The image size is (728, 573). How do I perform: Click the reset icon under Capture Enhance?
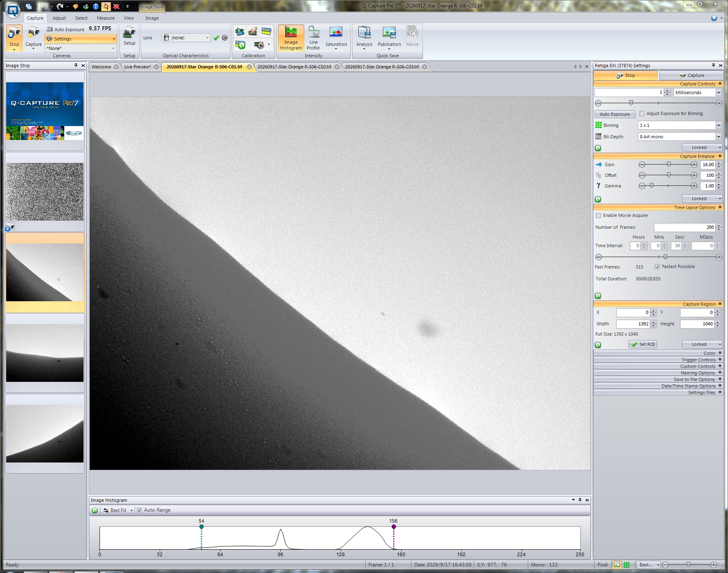point(598,199)
